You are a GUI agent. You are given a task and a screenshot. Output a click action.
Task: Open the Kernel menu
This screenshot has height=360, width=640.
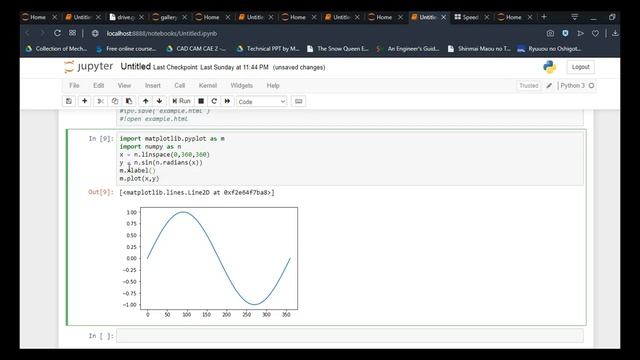(x=208, y=86)
